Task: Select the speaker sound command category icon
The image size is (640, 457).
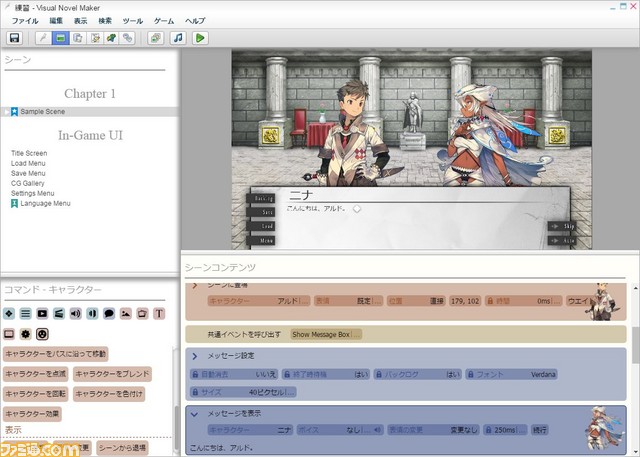Action: pyautogui.click(x=76, y=313)
